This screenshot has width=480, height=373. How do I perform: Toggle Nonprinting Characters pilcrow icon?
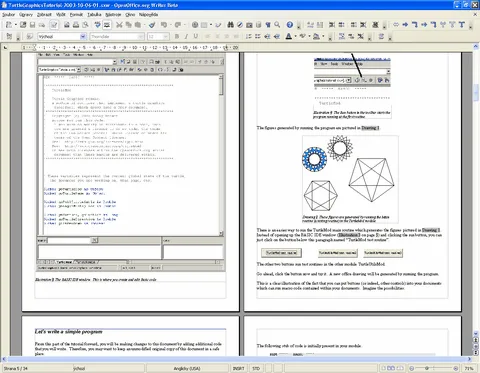coord(268,25)
